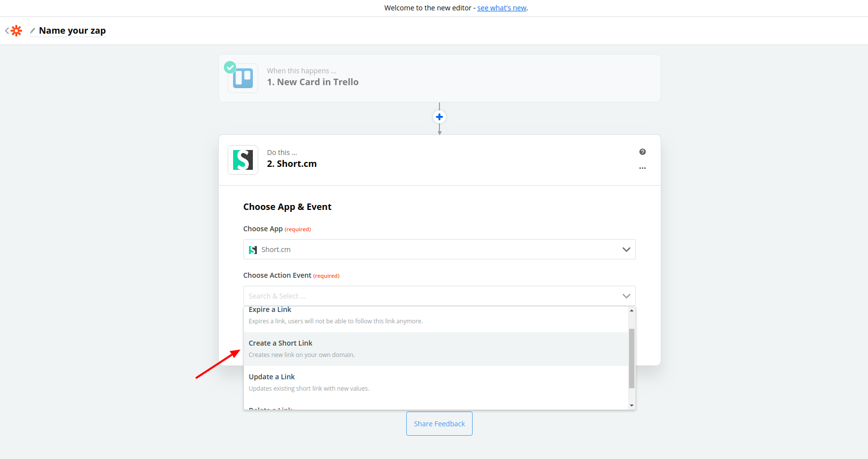Collapse Action Event list with its chevron
Image resolution: width=868 pixels, height=459 pixels.
pos(626,296)
